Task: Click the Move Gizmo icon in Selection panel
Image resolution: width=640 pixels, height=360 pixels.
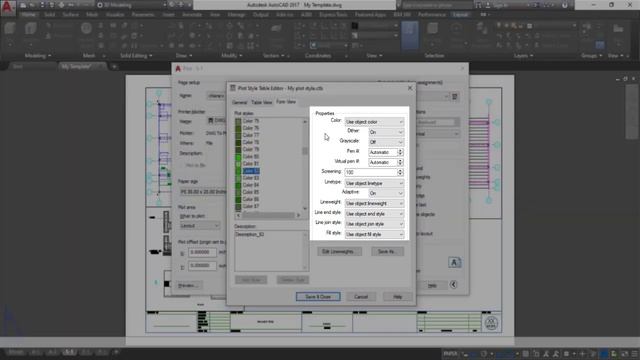Action: (x=456, y=28)
